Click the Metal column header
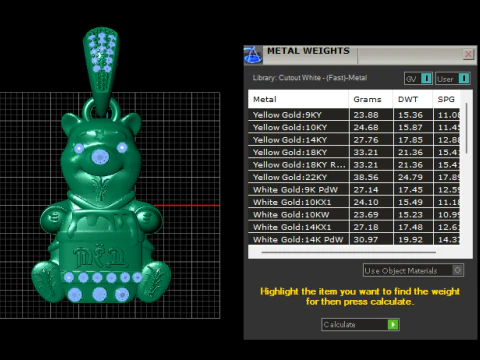 (298, 99)
